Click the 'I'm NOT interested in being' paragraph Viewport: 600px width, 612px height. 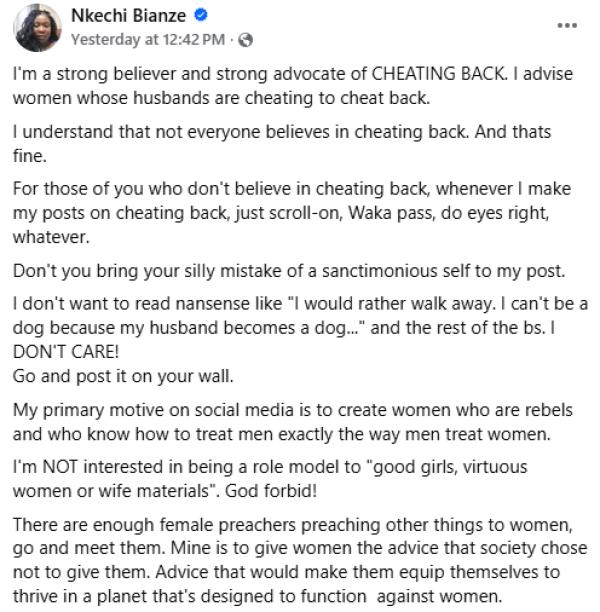click(x=270, y=479)
